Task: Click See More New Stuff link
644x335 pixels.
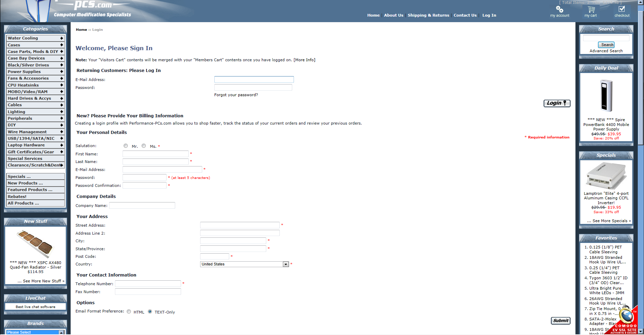Action: (41, 281)
